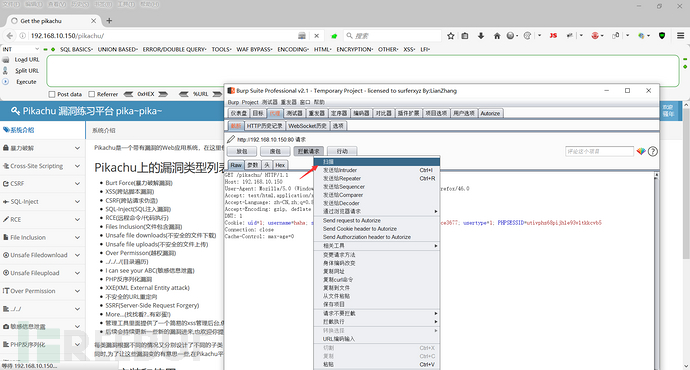Click the pencil edit icon in Burp intercept
The image size is (690, 370).
click(231, 139)
